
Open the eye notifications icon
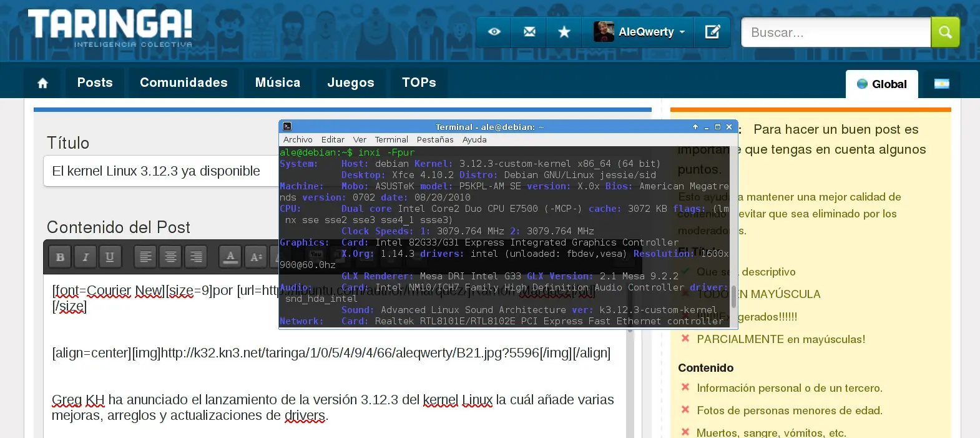(494, 32)
